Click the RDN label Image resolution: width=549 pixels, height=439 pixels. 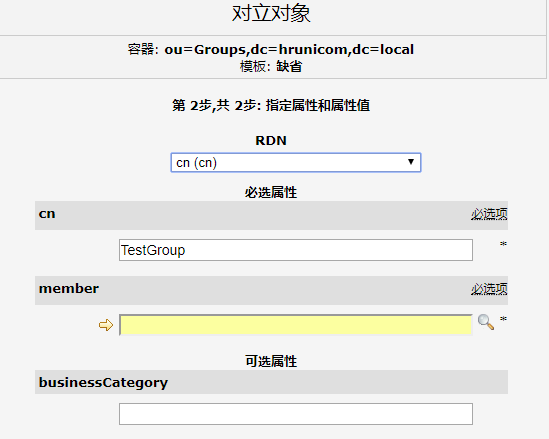click(271, 140)
